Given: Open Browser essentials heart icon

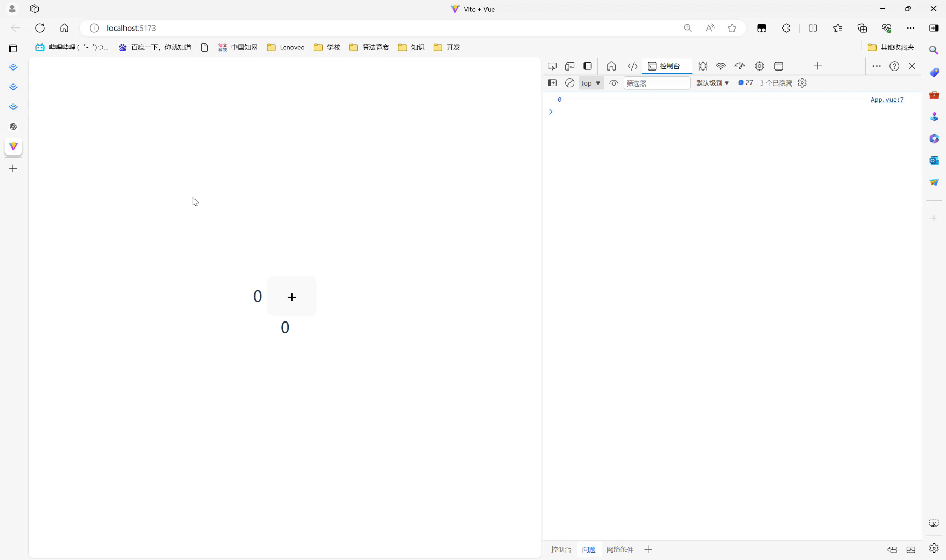Looking at the screenshot, I should click(x=886, y=28).
